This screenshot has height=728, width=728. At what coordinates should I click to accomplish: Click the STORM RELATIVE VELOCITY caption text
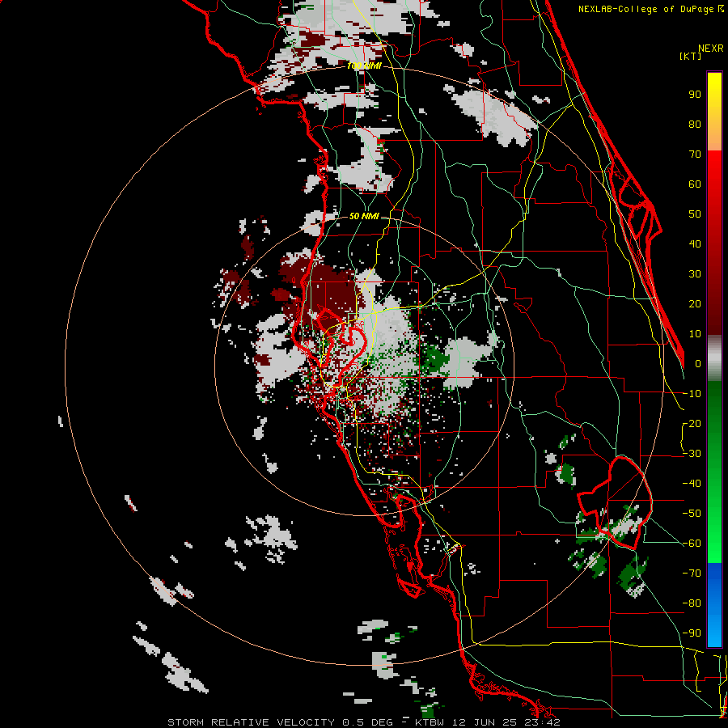coord(251,722)
